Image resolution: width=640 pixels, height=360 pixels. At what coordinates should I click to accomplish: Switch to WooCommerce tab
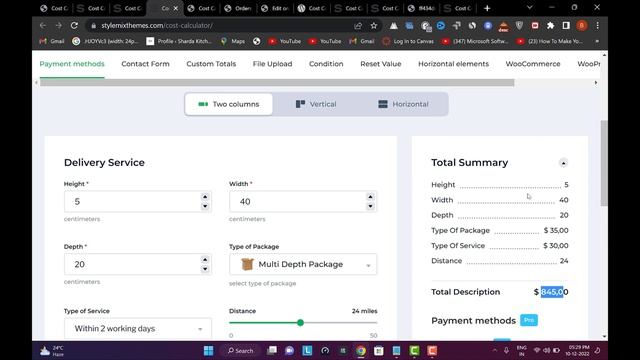533,64
